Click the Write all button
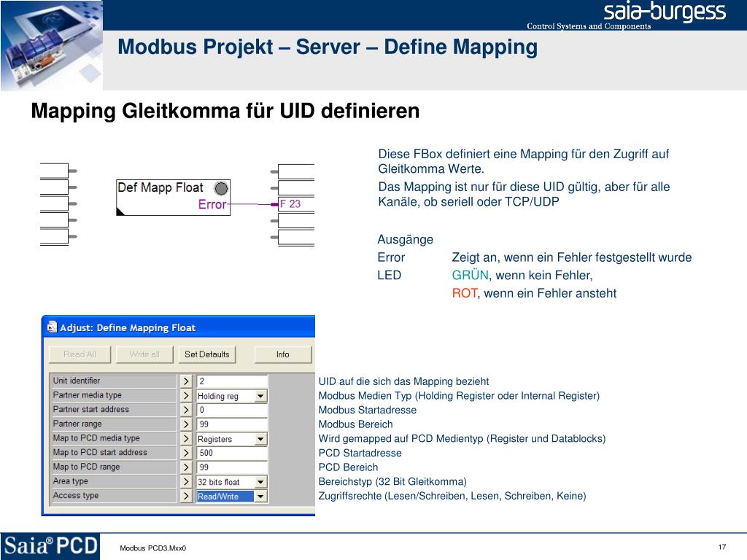Screen dimensions: 747x560 [144, 354]
